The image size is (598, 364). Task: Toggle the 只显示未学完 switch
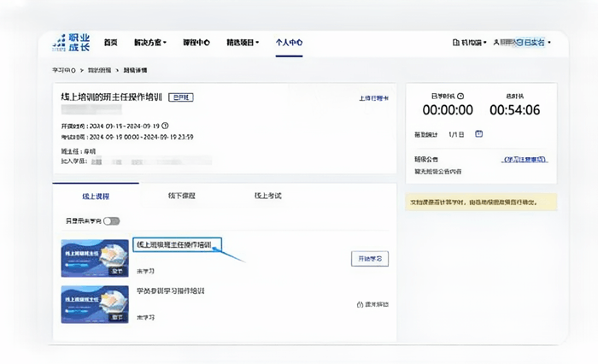click(x=111, y=220)
